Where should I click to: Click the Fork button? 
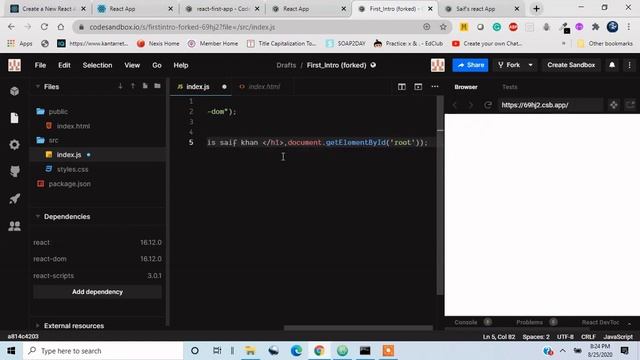coord(509,65)
